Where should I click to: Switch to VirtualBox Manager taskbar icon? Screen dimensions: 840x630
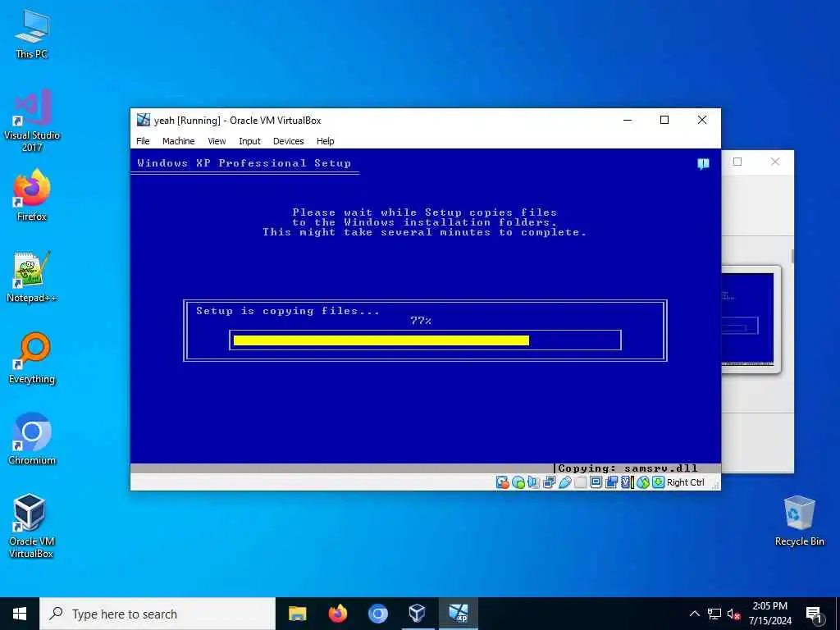pyautogui.click(x=418, y=614)
